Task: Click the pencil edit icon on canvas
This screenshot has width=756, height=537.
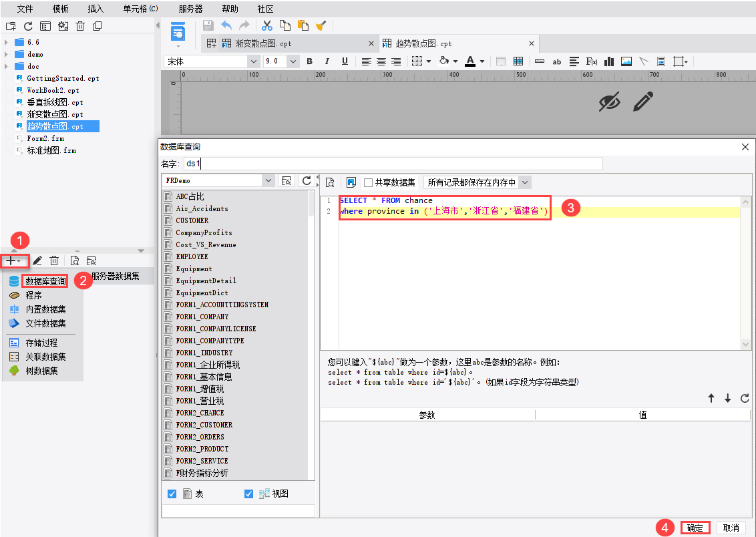Action: (642, 102)
